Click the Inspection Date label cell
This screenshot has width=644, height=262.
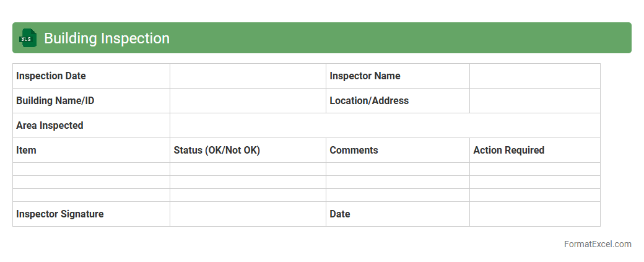pyautogui.click(x=91, y=76)
